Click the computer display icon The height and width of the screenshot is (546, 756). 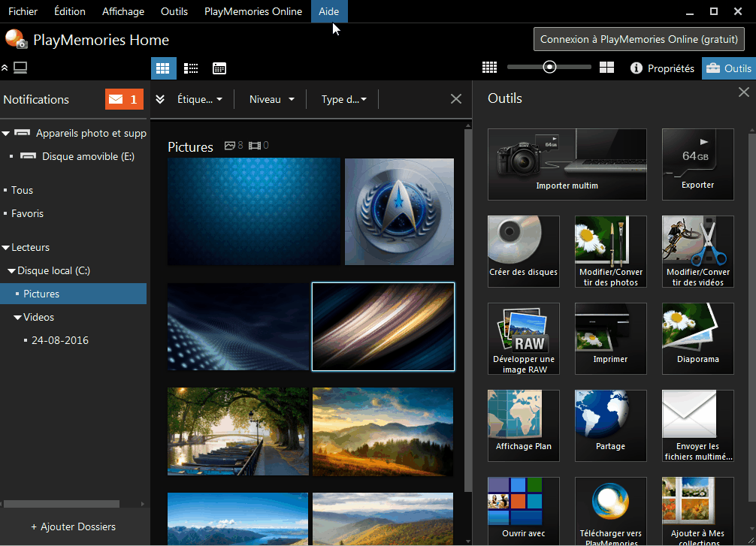[20, 68]
